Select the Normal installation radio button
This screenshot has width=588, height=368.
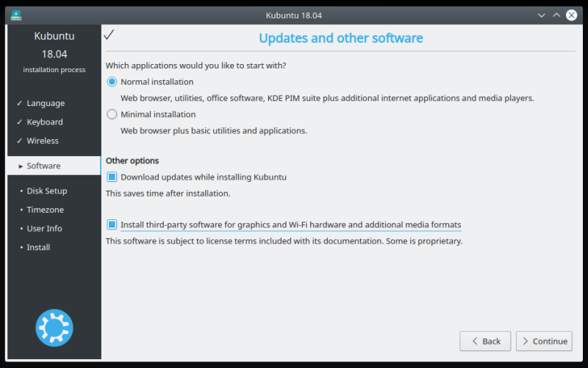point(112,82)
